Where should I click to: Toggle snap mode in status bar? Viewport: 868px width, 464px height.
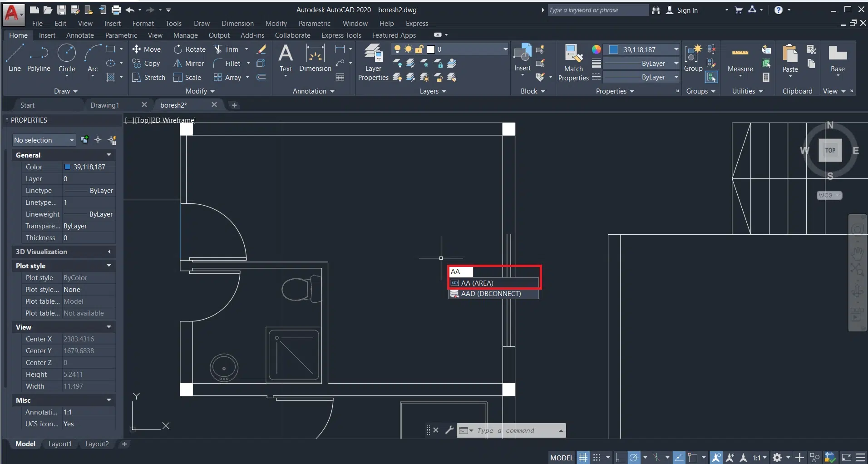tap(597, 457)
